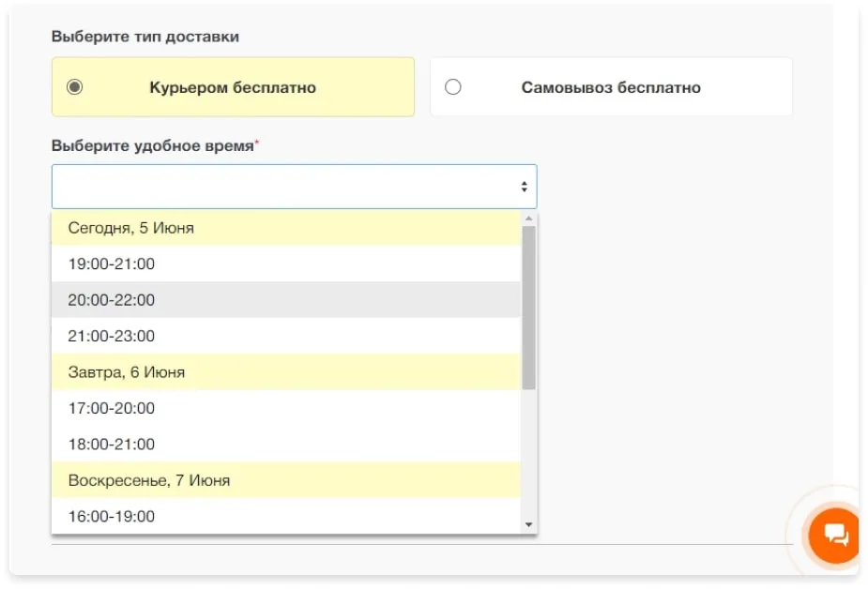Click the scroll up arrow in list

(x=528, y=219)
